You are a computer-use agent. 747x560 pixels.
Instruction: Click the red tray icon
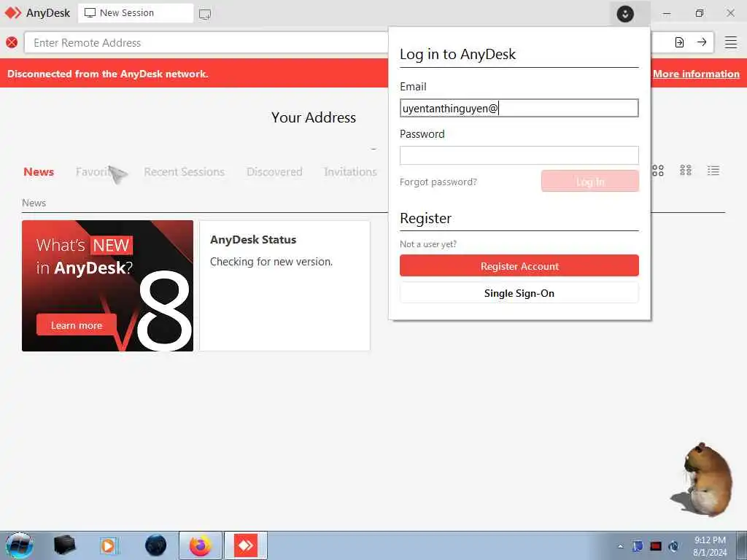coord(656,546)
